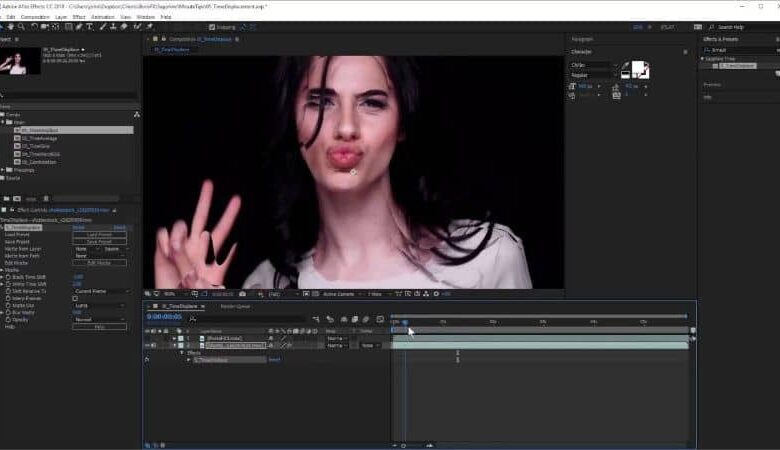This screenshot has height=450, width=780.
Task: Select the Zoom magnifier tool
Action: click(21, 27)
